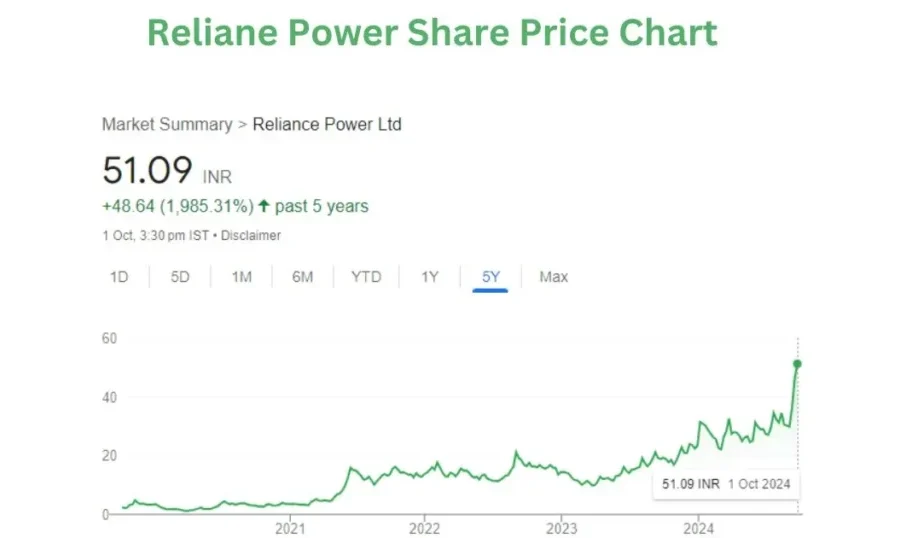
Task: Click the 2024 x-axis label
Action: click(698, 527)
